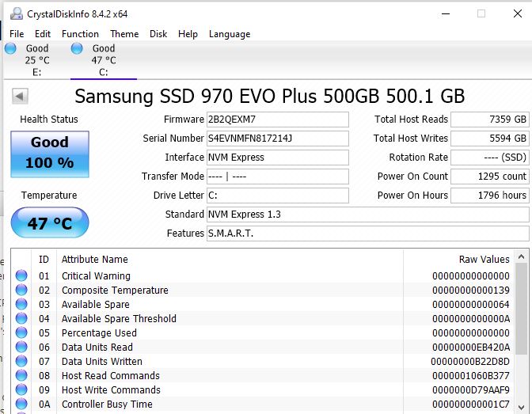Select the Host Read Commands attribute name
Image resolution: width=532 pixels, height=414 pixels.
click(111, 376)
